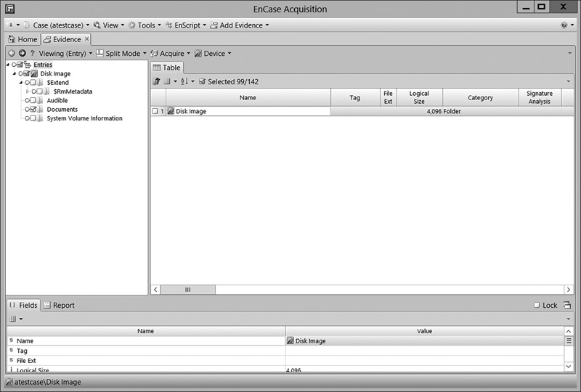Uncheck the Documents folder checkbox
The width and height of the screenshot is (581, 392).
tap(33, 109)
